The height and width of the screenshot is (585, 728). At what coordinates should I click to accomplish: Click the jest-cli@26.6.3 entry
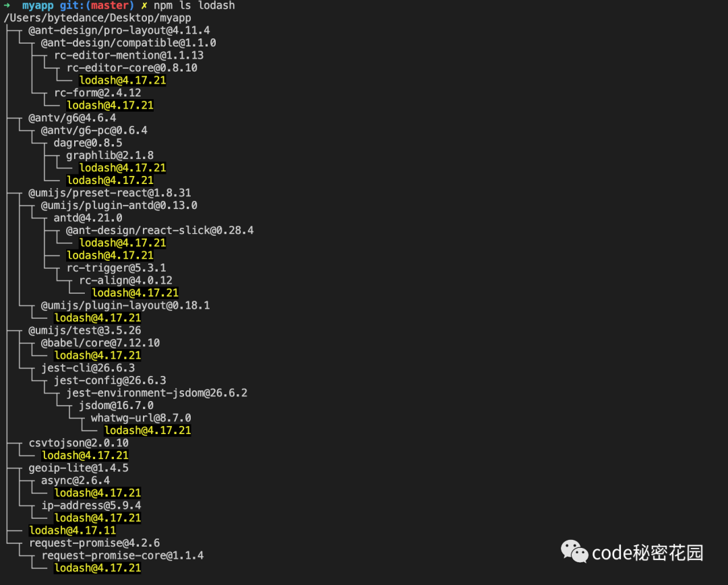(88, 368)
